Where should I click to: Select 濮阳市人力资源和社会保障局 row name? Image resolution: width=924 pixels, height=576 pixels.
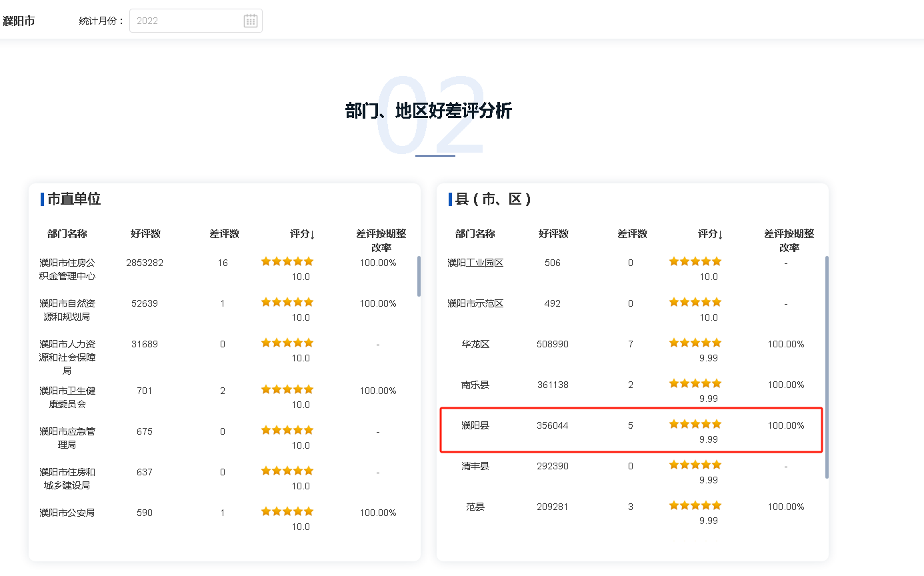[x=67, y=357]
